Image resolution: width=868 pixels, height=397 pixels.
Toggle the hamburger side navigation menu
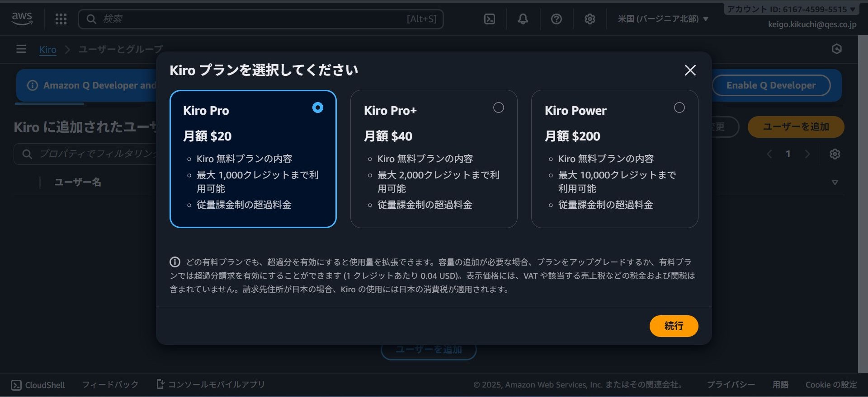click(x=21, y=49)
